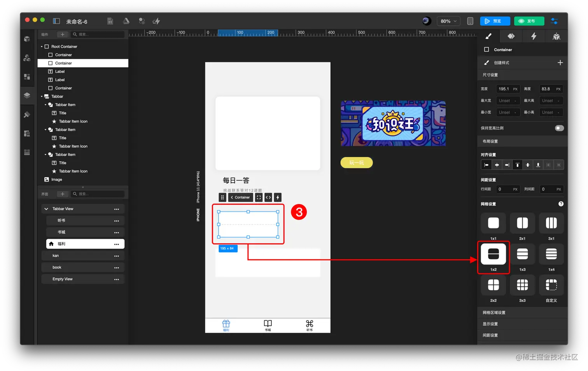The image size is (588, 371).
Task: Click the help question mark beside 网格设置
Action: 561,204
